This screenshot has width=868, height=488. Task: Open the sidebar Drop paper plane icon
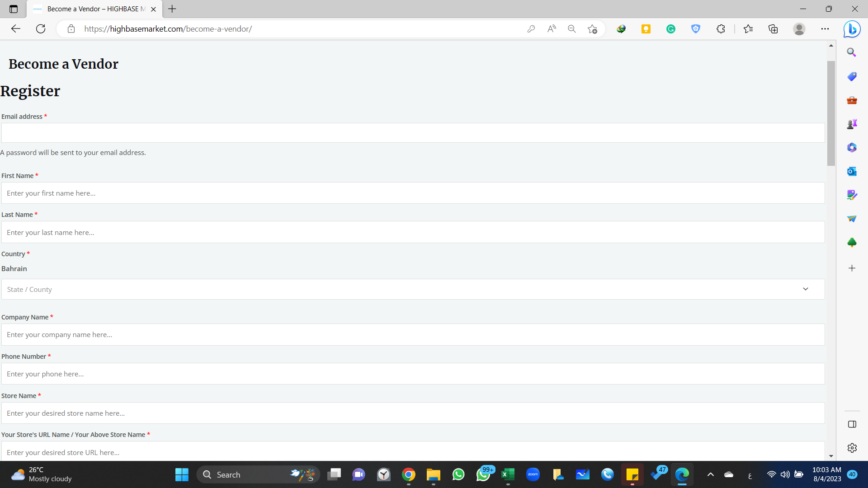coord(852,219)
